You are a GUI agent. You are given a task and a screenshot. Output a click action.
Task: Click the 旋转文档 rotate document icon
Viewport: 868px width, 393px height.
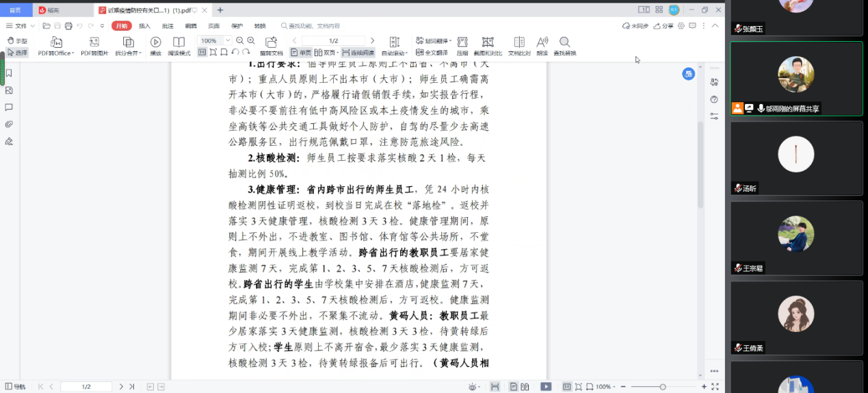click(x=271, y=42)
